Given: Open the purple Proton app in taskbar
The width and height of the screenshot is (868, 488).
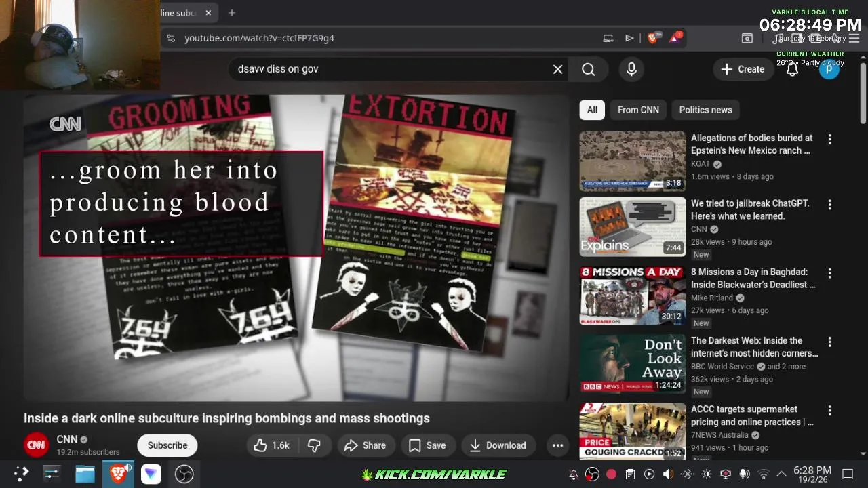Looking at the screenshot, I should pos(151,474).
